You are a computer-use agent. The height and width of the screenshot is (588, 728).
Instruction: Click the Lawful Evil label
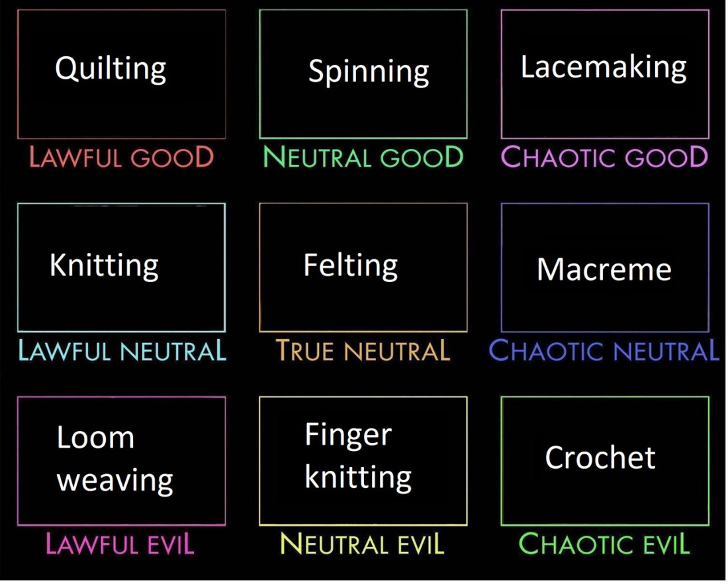(x=120, y=544)
